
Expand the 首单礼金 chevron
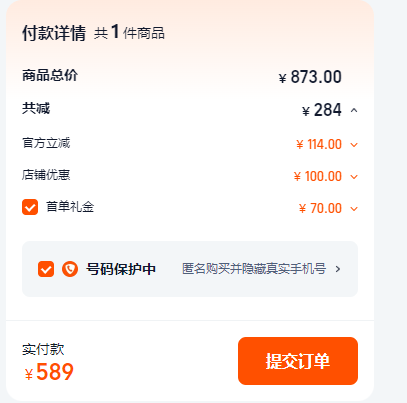[354, 209]
